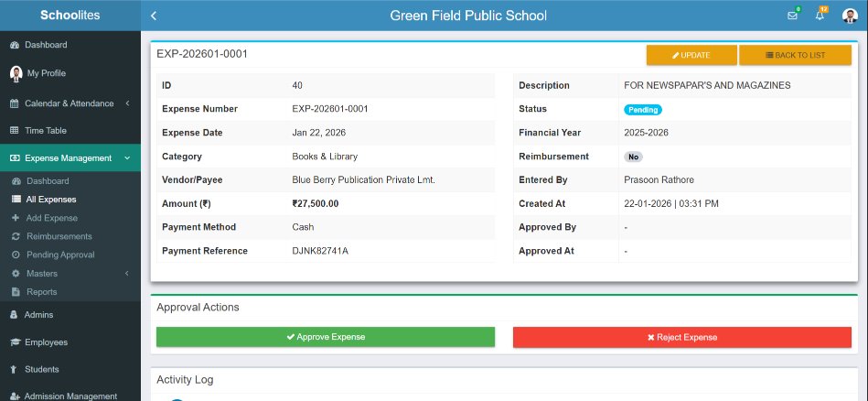868x401 pixels.
Task: Click financial year 2025-2026
Action: 646,133
